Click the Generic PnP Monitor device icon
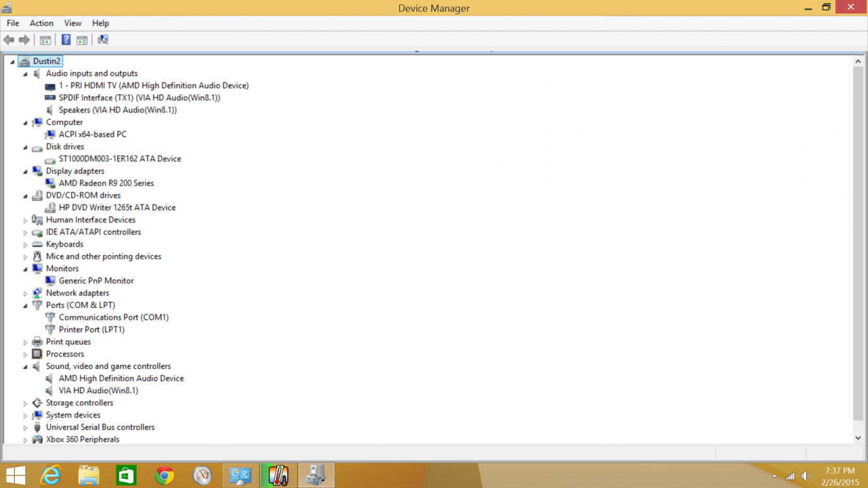This screenshot has width=868, height=488. tap(50, 281)
